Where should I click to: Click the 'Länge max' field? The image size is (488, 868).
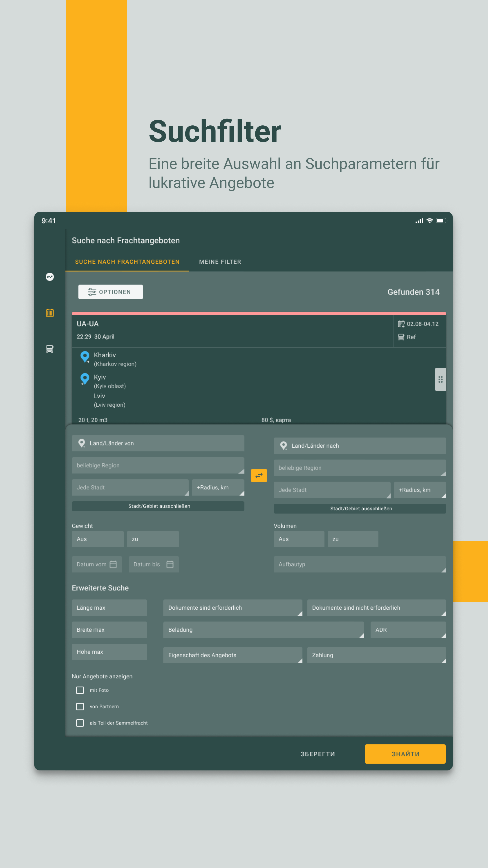click(x=109, y=607)
